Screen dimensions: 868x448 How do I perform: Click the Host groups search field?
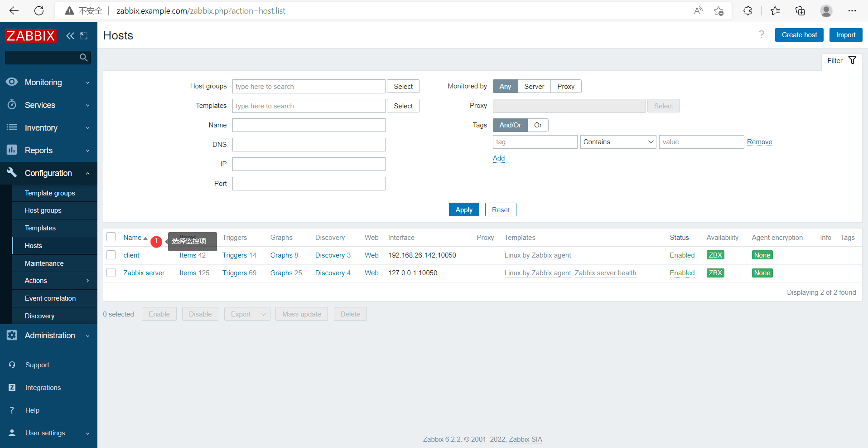309,86
